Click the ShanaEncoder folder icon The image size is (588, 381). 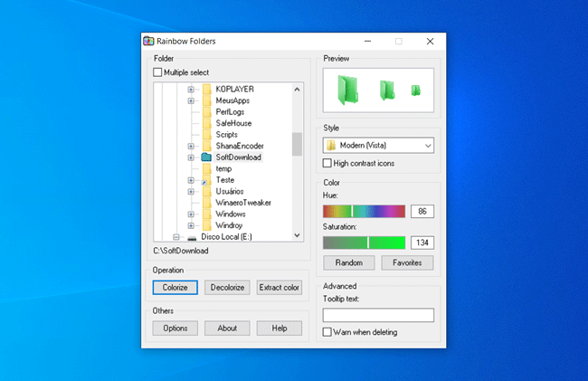207,146
